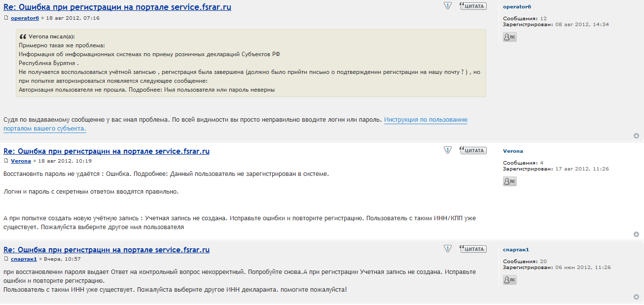644x305 pixels.
Task: Open Verona's post title link
Action: [x=107, y=151]
